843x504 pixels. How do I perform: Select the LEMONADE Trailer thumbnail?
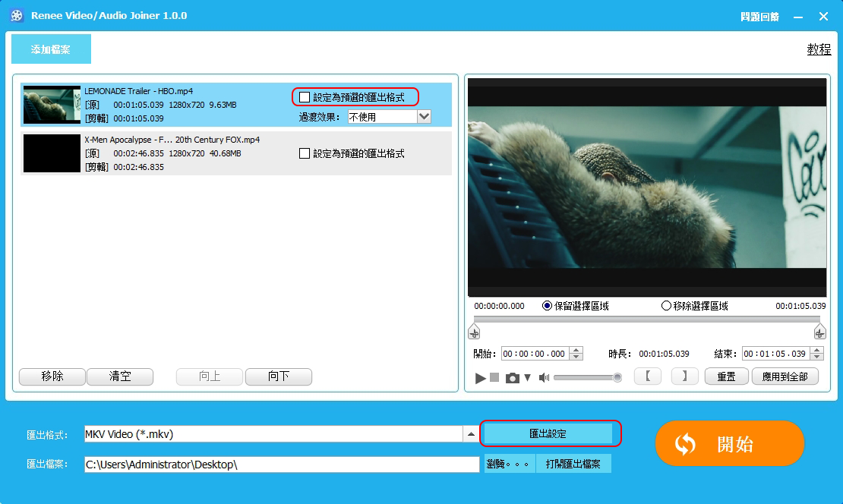click(x=52, y=105)
